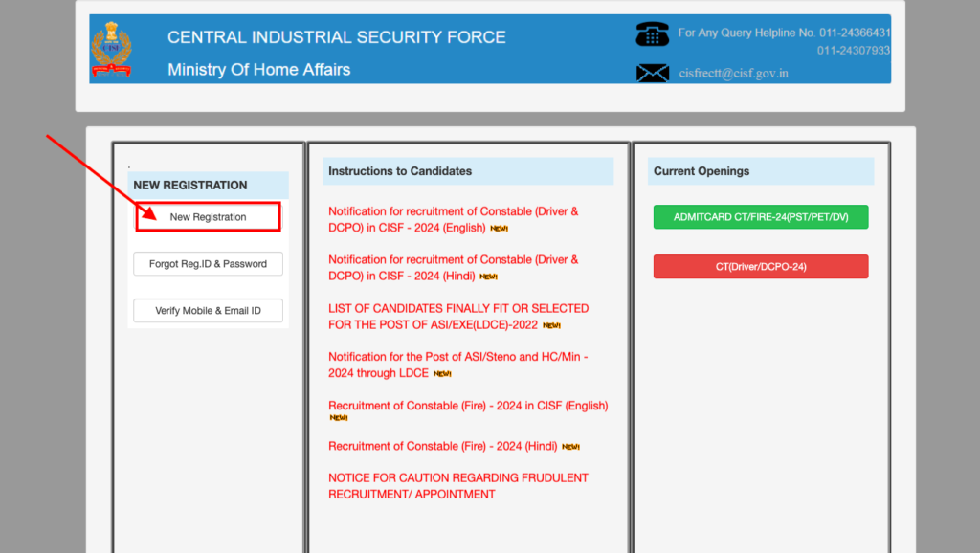980x553 pixels.
Task: Open Forgot Reg.ID & Password
Action: click(x=208, y=264)
